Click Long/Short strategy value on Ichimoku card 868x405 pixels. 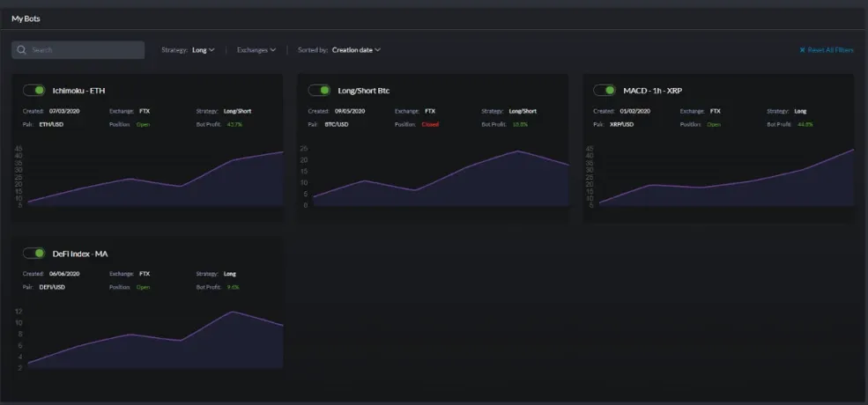point(237,111)
